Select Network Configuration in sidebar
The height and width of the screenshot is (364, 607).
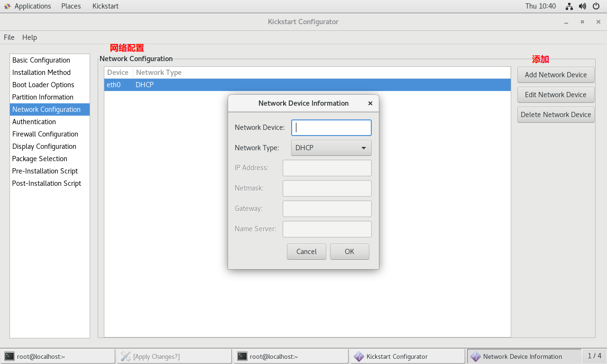click(50, 109)
